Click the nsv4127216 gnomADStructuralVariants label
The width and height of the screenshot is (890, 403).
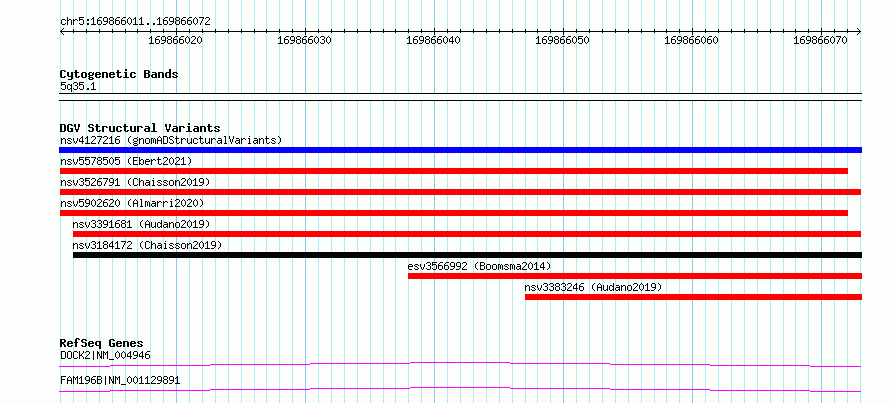[x=171, y=140]
